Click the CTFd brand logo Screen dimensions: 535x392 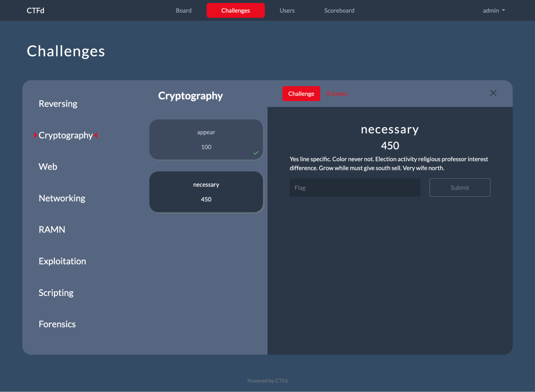point(35,10)
